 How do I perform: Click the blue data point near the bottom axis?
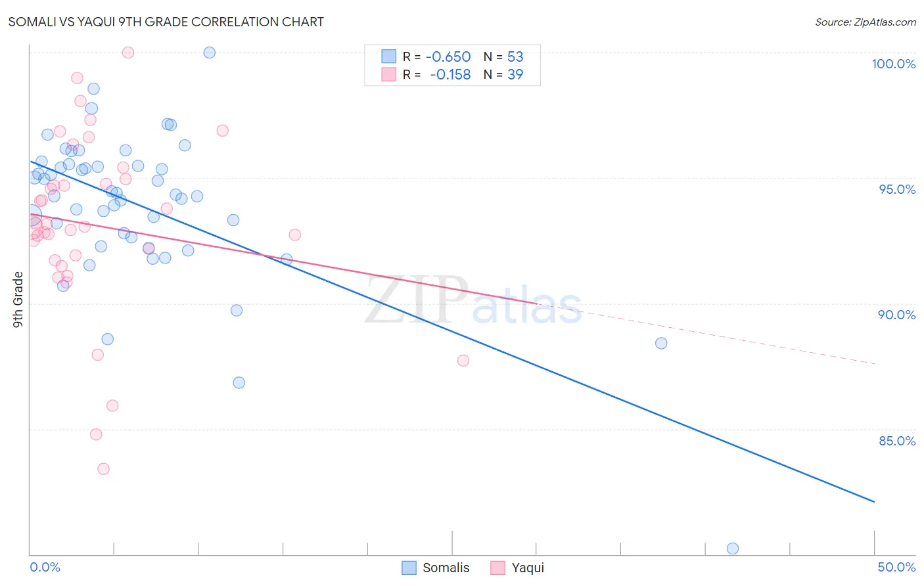(733, 549)
